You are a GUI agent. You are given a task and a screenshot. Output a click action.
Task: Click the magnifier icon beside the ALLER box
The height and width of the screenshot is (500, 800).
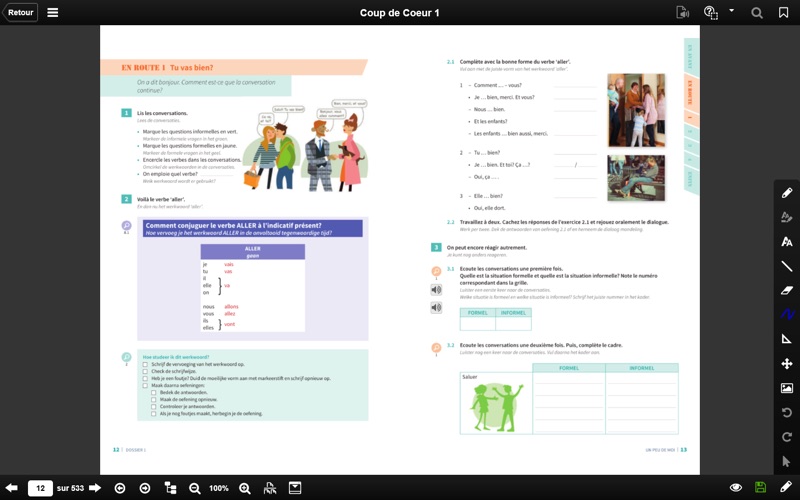(x=127, y=226)
